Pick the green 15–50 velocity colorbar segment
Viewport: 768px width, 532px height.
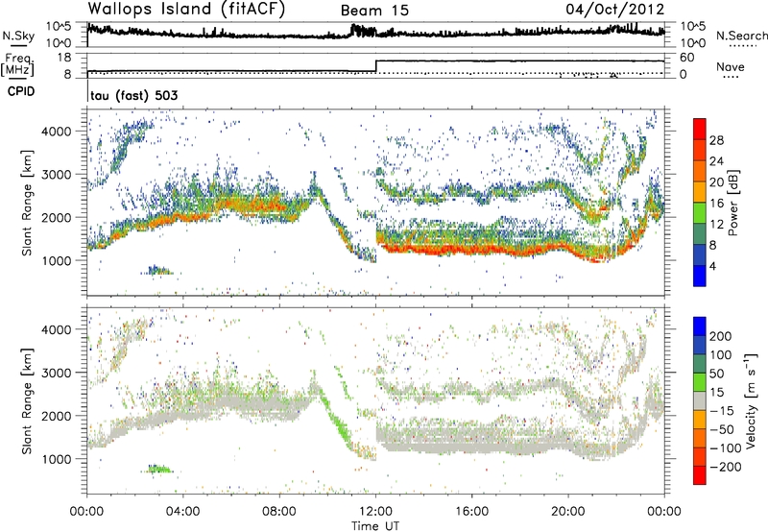700,382
